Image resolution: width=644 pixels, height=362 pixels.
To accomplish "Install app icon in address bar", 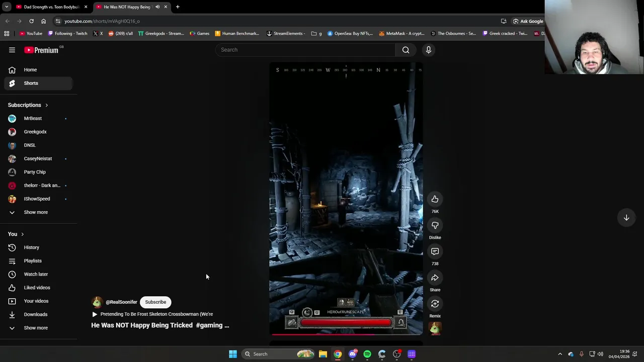I will point(504,21).
